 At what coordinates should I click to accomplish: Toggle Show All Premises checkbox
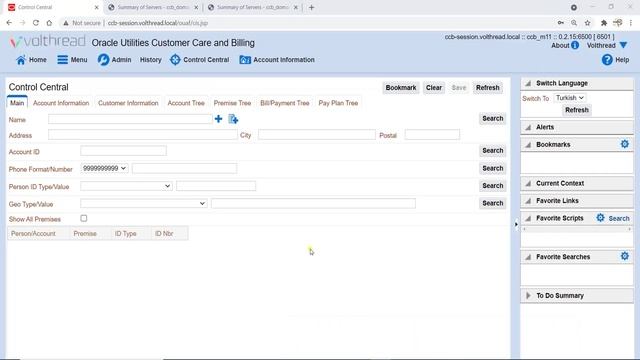[84, 218]
